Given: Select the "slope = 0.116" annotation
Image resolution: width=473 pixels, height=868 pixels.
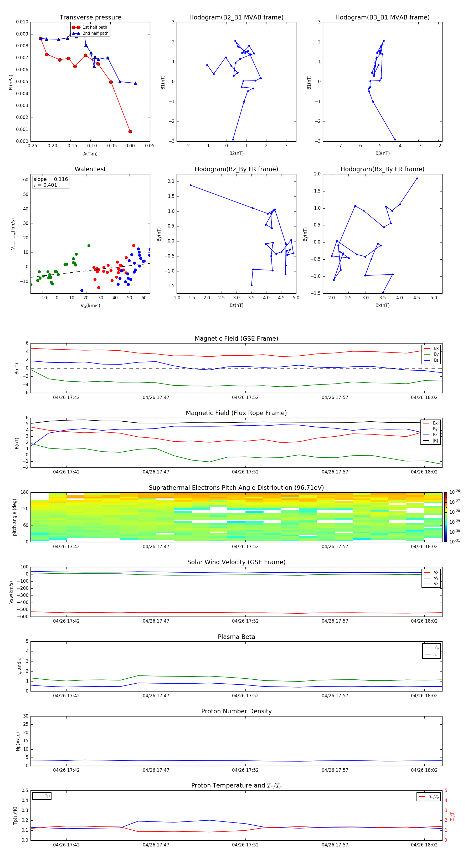Looking at the screenshot, I should 50,179.
